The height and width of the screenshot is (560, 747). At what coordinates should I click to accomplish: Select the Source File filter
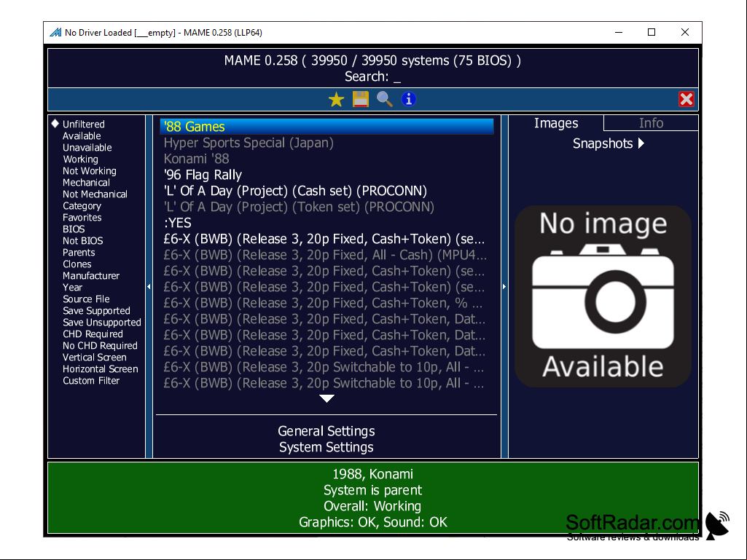(86, 299)
